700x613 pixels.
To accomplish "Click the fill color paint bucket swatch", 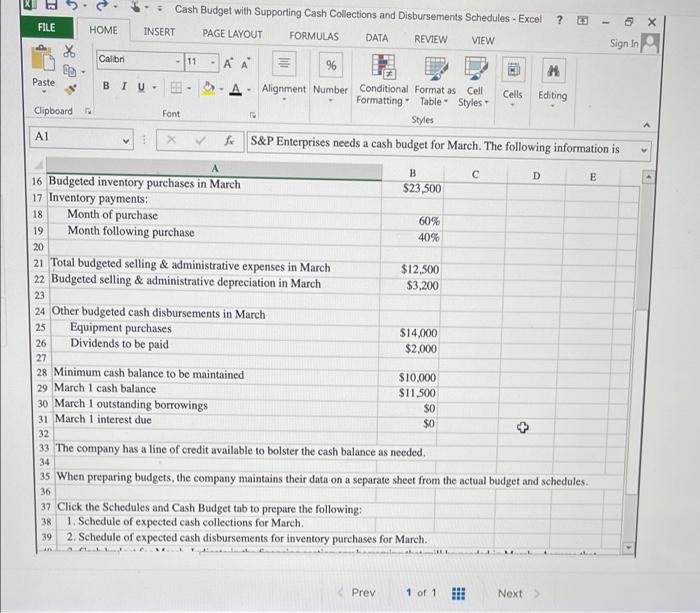I will point(208,88).
